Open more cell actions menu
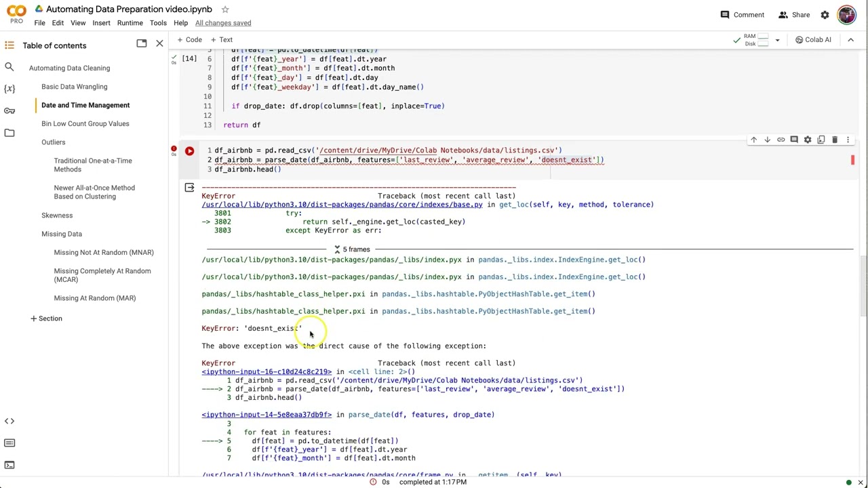Screen dimensions: 868x488 (848, 140)
